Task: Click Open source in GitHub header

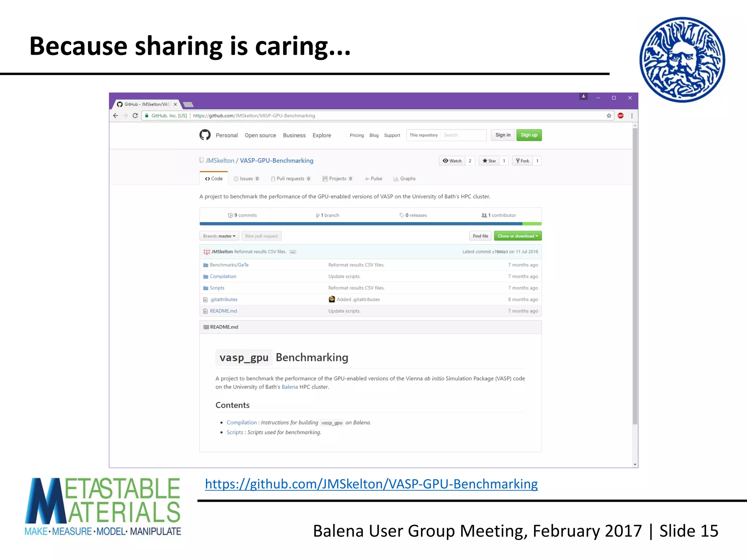Action: [260, 135]
